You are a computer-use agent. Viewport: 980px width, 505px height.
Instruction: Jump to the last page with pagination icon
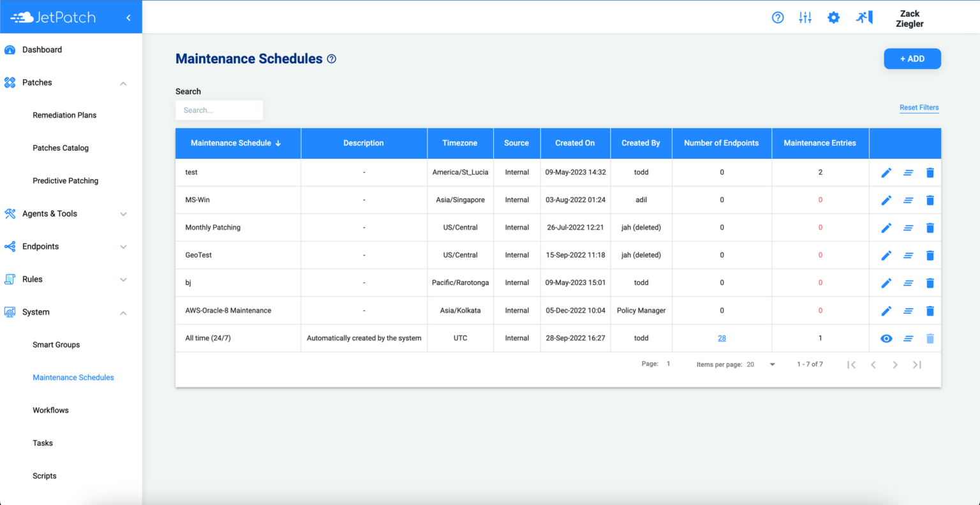(x=917, y=364)
